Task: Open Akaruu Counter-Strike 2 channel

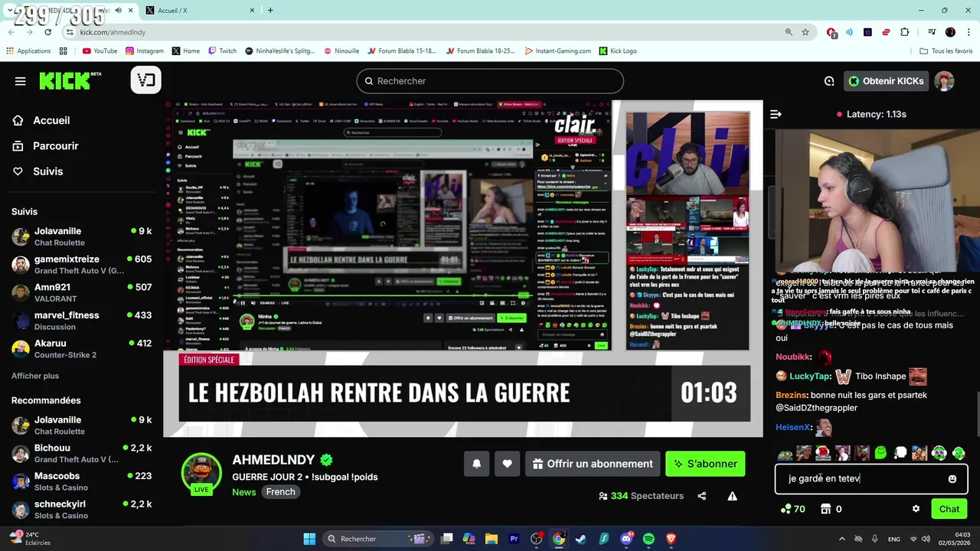Action: [81, 349]
